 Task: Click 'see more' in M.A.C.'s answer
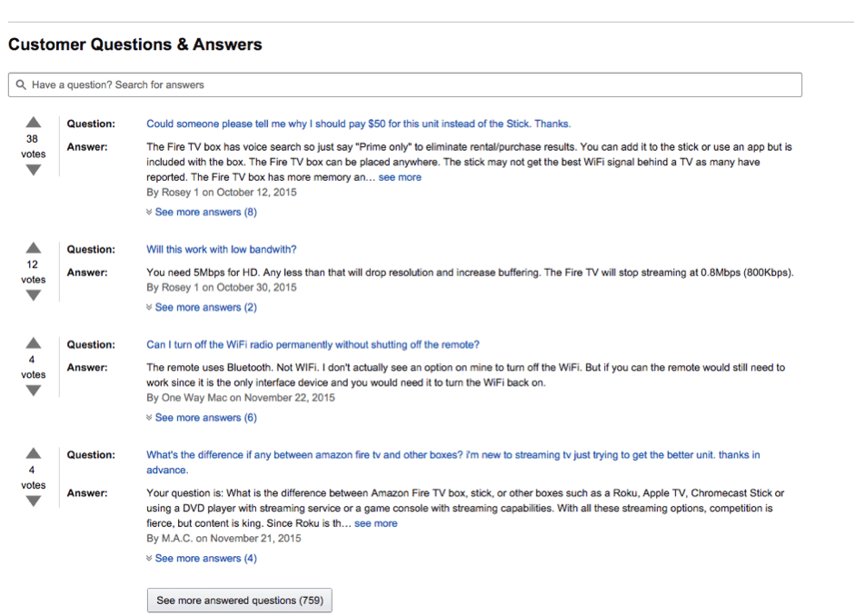(375, 523)
